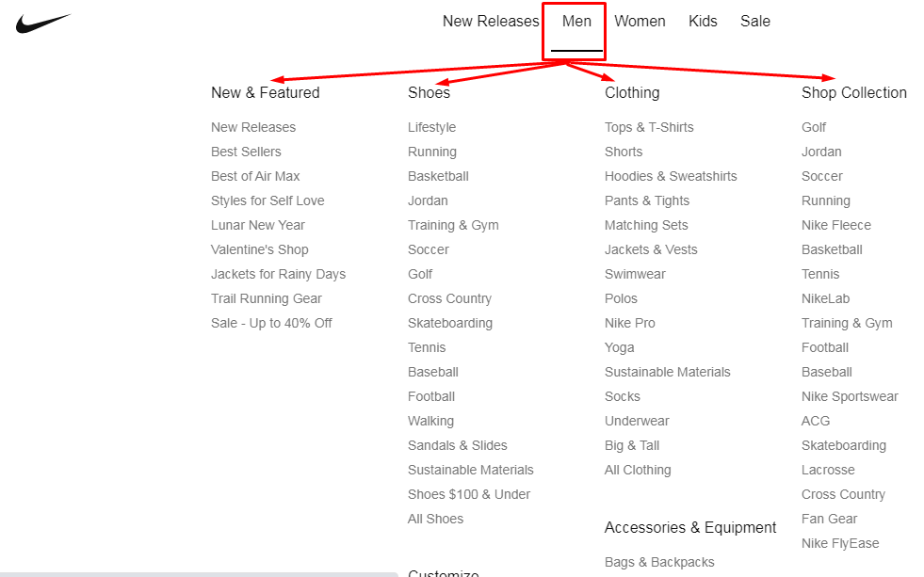Open Lifestyle under Shoes
Screen dimensions: 924x577
click(431, 127)
